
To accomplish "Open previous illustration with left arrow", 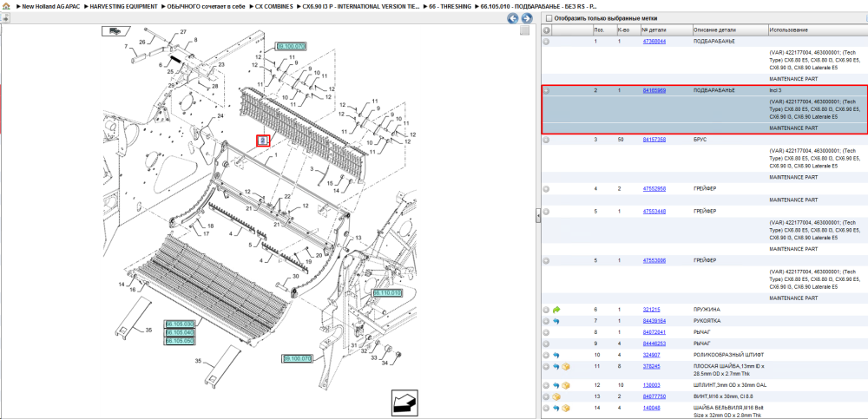I will click(x=513, y=18).
